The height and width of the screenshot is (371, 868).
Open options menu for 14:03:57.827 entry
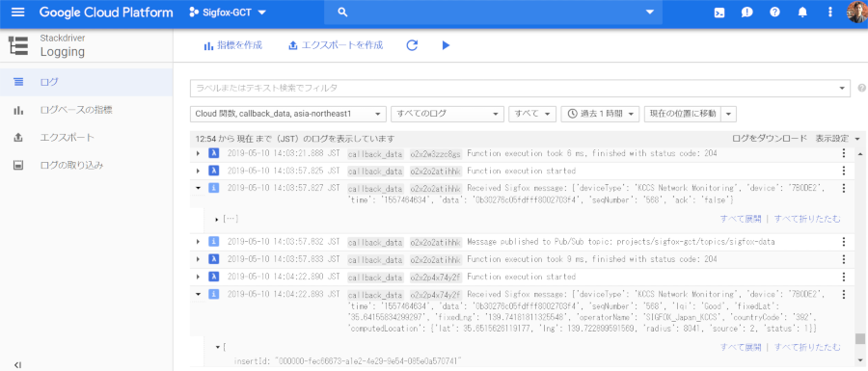(844, 188)
